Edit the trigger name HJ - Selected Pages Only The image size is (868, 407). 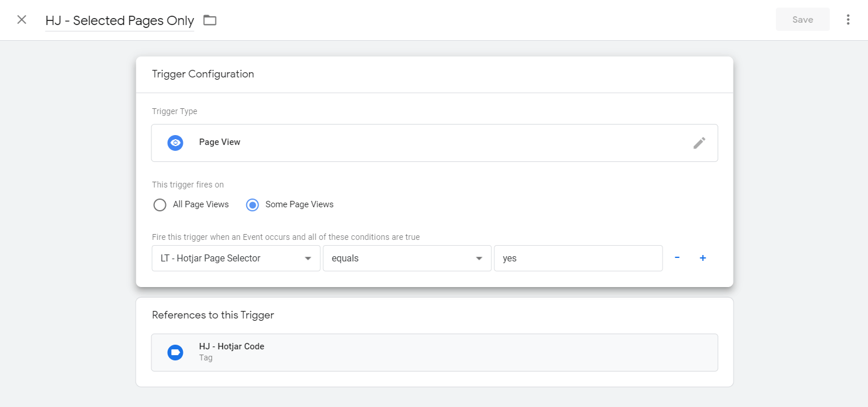coord(119,20)
